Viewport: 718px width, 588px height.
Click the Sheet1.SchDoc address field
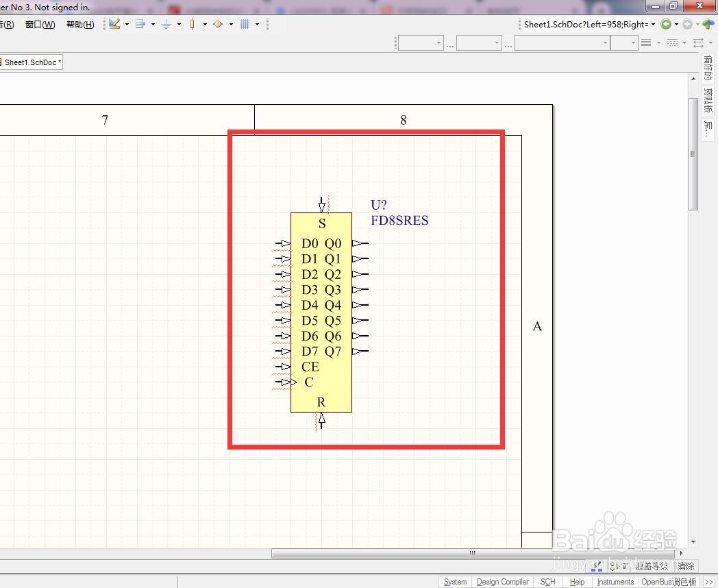586,24
